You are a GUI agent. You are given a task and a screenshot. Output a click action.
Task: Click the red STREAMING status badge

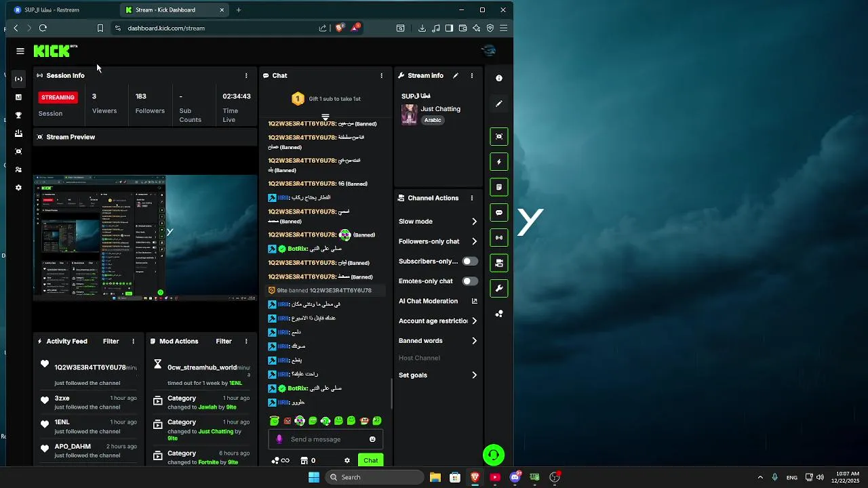[58, 98]
